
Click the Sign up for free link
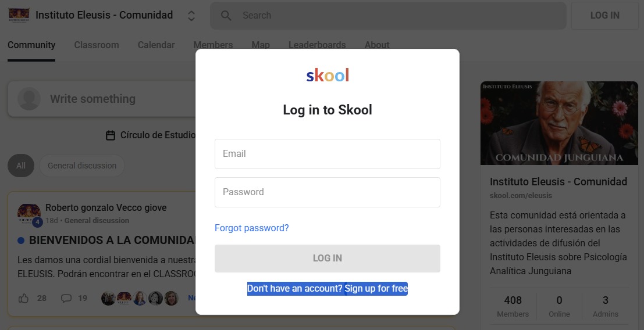[376, 289]
